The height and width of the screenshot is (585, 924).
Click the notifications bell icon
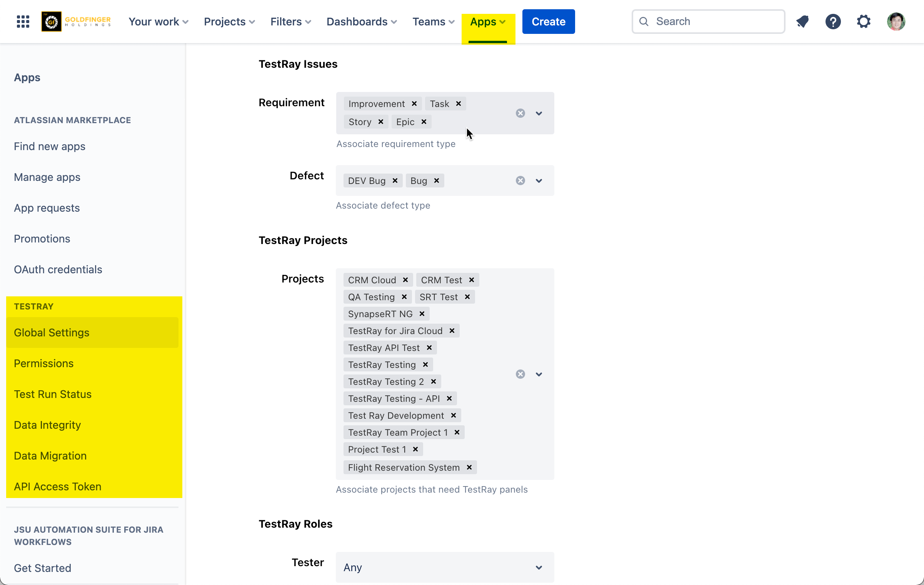(x=802, y=22)
